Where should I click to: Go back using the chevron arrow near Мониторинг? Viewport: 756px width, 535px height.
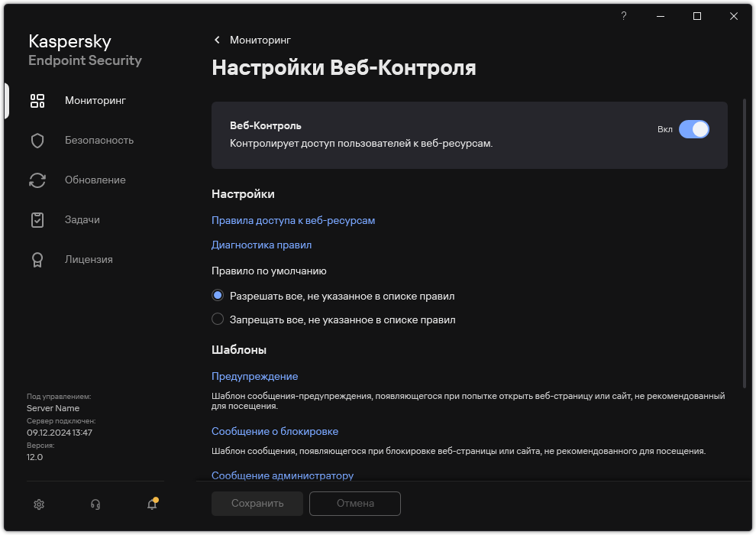(x=217, y=40)
